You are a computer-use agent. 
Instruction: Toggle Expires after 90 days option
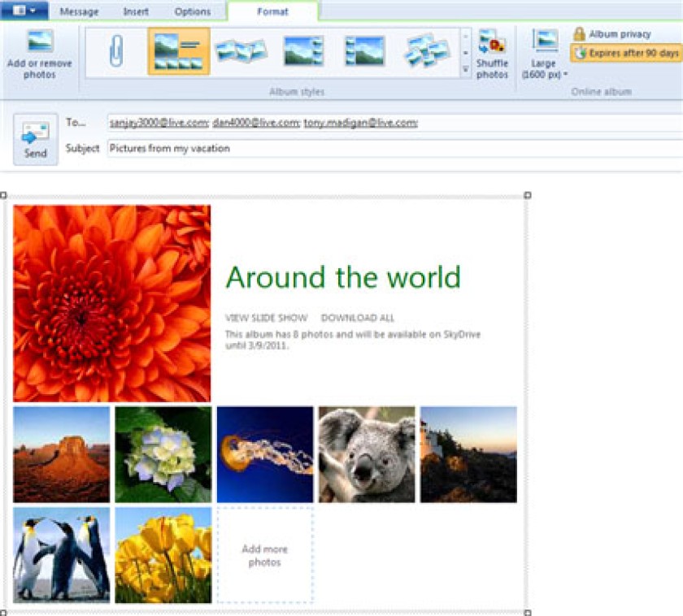pos(626,53)
